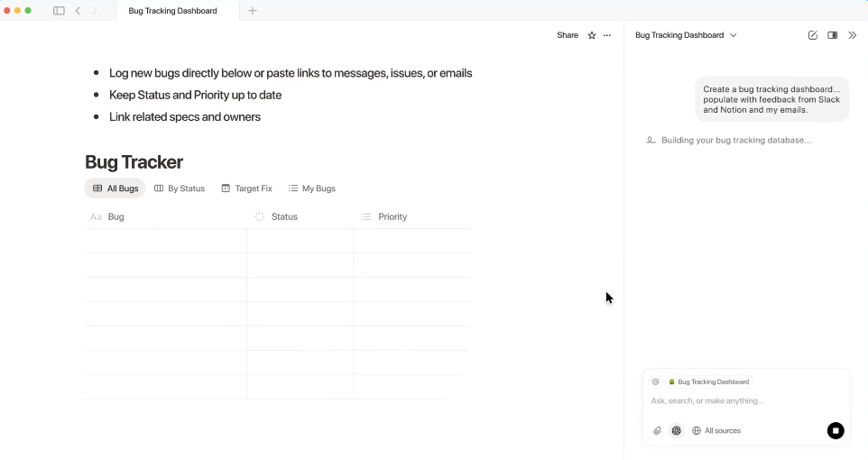Switch to the All Bugs view
This screenshot has height=460, width=868.
(x=115, y=189)
